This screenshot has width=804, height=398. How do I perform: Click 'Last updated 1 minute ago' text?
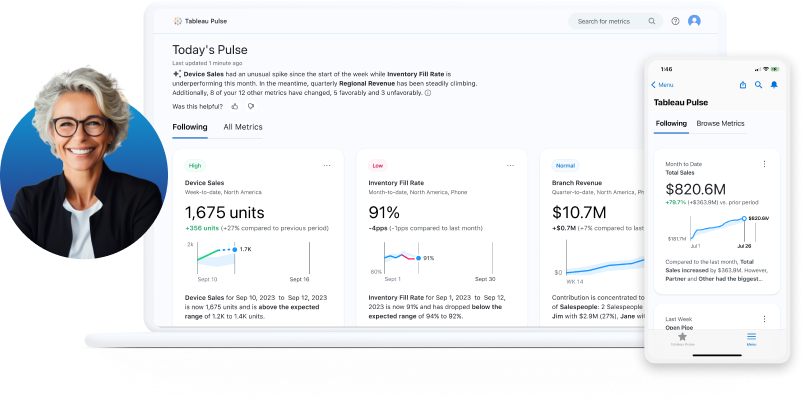tap(207, 63)
